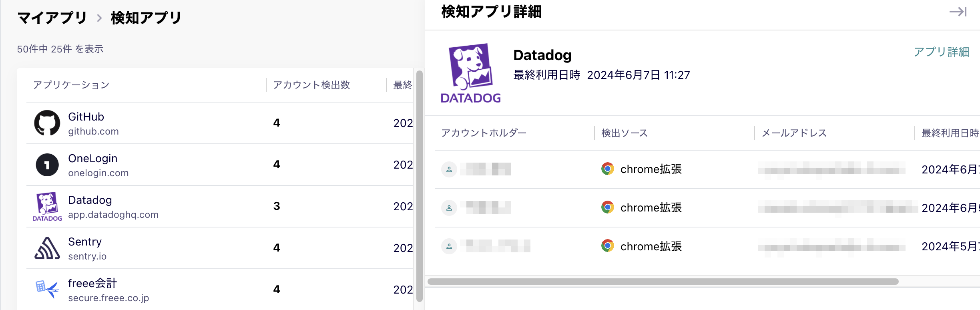Screen dimensions: 980x310
Task: Click the 検出ソース column header
Action: tap(625, 133)
